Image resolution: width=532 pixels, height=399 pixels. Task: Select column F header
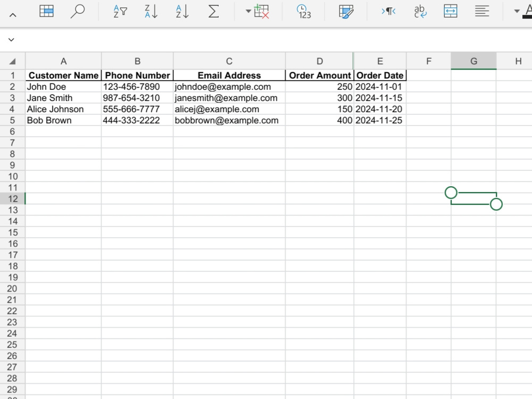pos(429,61)
